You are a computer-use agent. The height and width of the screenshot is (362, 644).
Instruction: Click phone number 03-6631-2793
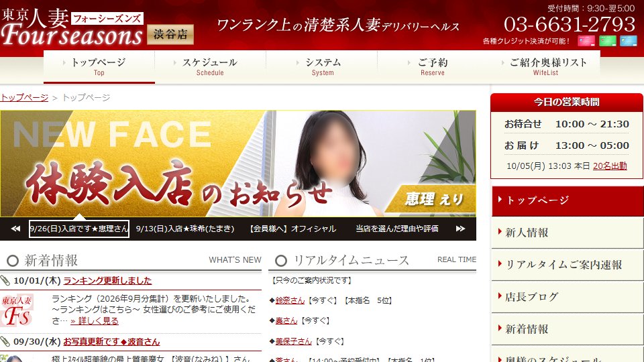[570, 25]
